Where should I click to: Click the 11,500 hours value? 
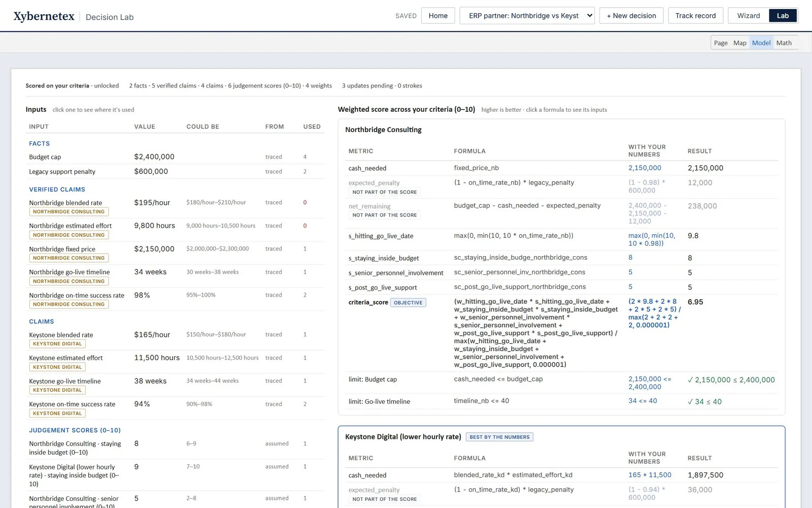pyautogui.click(x=157, y=358)
